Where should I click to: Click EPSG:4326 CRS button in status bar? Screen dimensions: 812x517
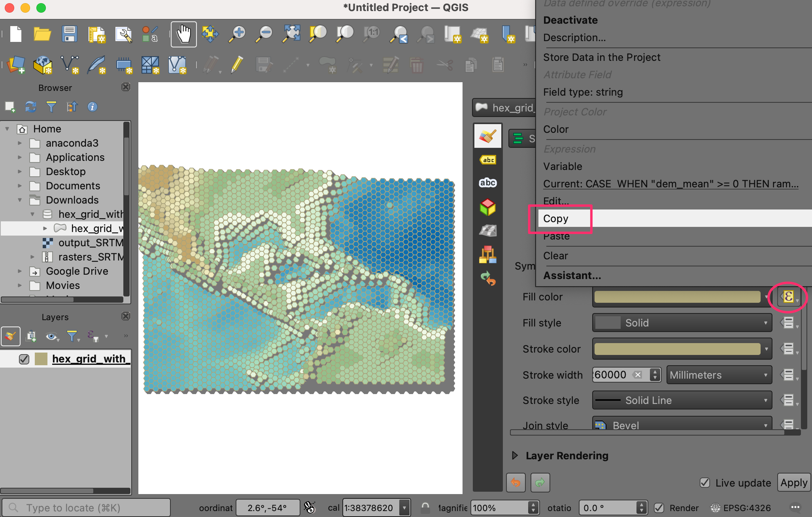(x=740, y=508)
